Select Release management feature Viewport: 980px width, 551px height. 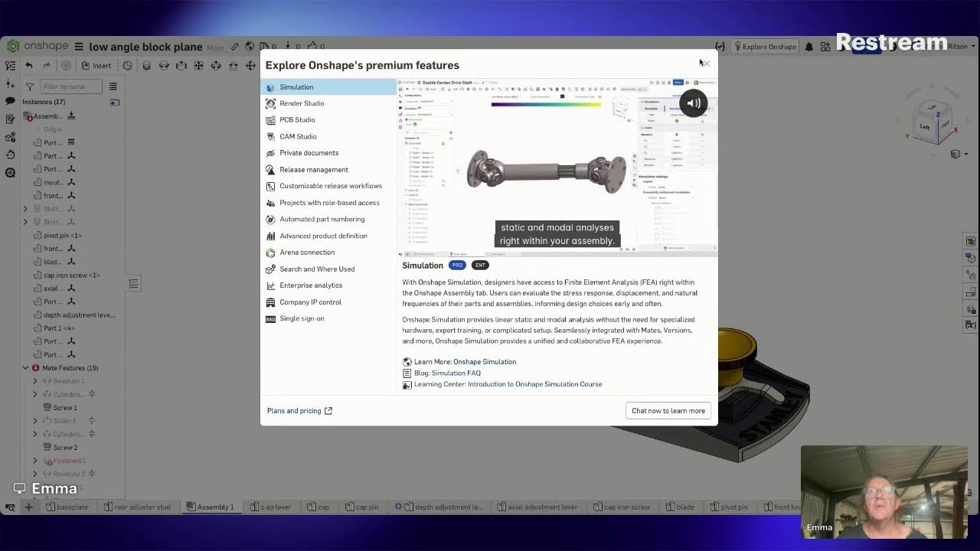(x=328, y=170)
